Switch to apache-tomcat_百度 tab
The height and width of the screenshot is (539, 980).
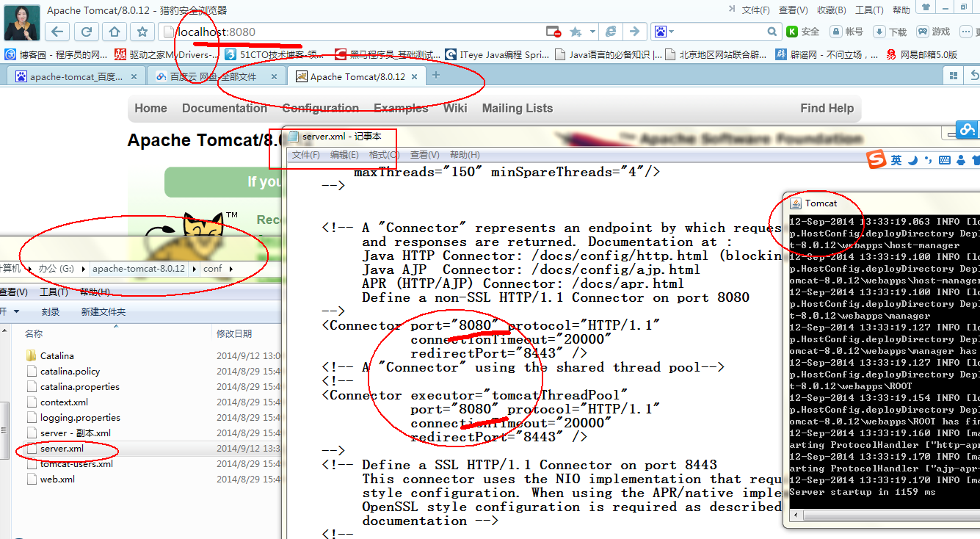[x=75, y=76]
